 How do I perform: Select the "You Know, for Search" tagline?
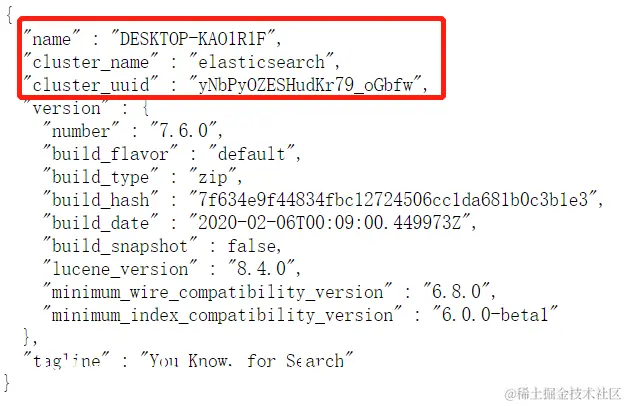click(246, 360)
